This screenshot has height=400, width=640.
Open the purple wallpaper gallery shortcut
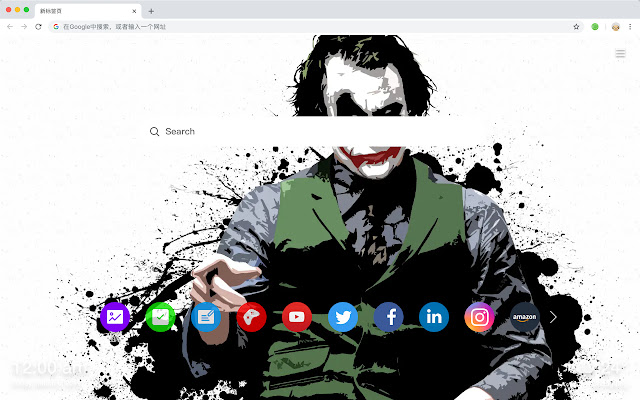115,317
